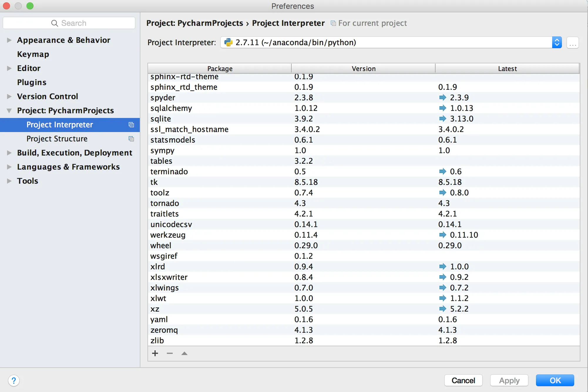Focus the preferences search field

point(88,23)
